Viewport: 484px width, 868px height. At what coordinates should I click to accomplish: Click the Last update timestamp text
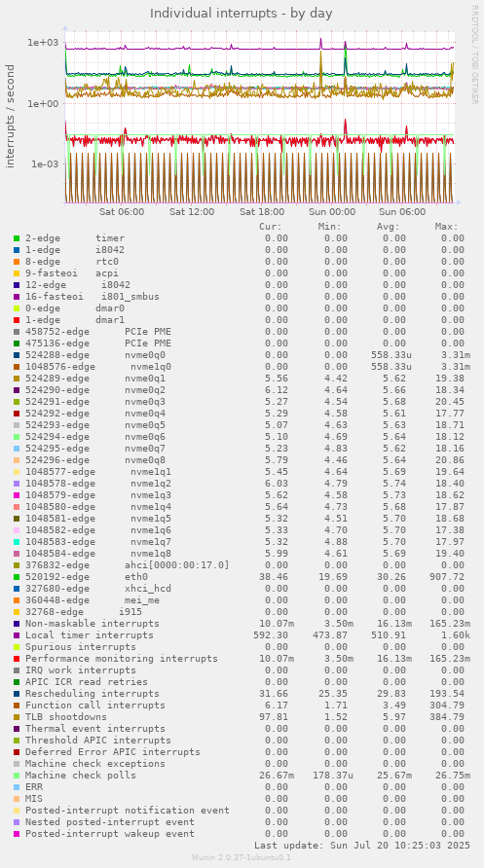point(362,846)
